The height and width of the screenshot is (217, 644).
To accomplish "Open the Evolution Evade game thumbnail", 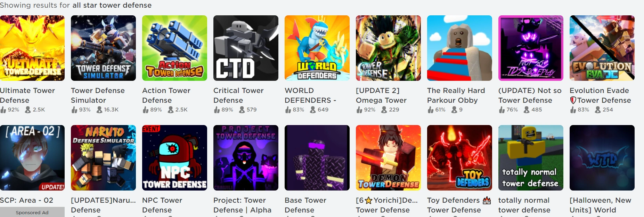I will point(602,48).
